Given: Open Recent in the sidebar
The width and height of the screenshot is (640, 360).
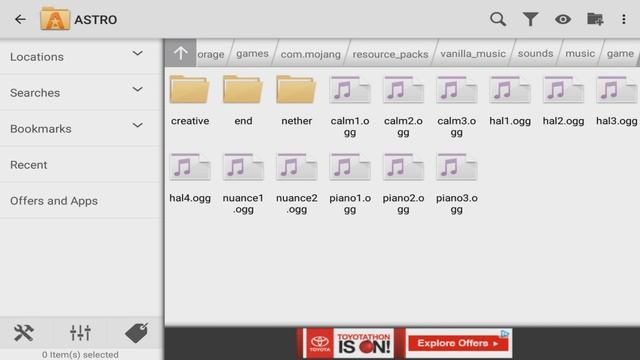Looking at the screenshot, I should pyautogui.click(x=81, y=164).
